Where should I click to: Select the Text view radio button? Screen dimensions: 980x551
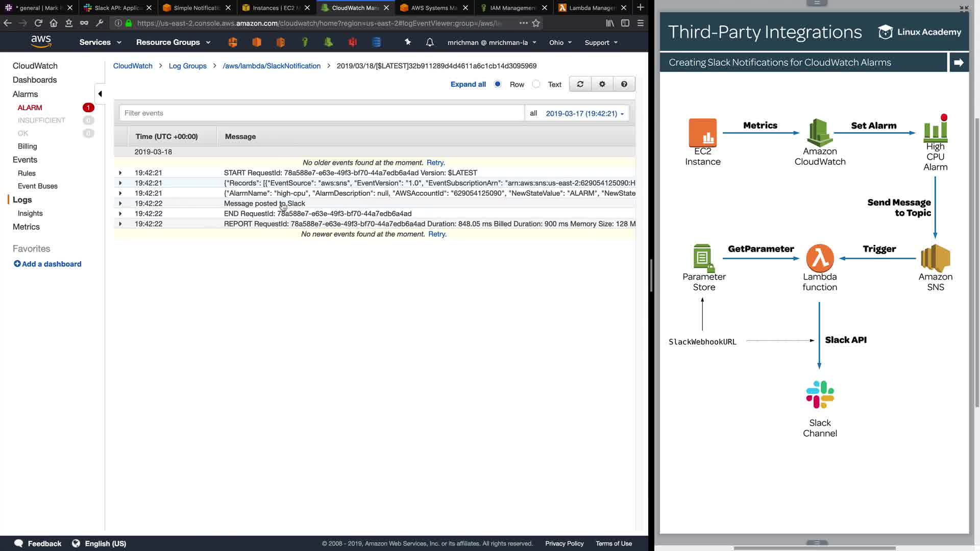pos(536,84)
